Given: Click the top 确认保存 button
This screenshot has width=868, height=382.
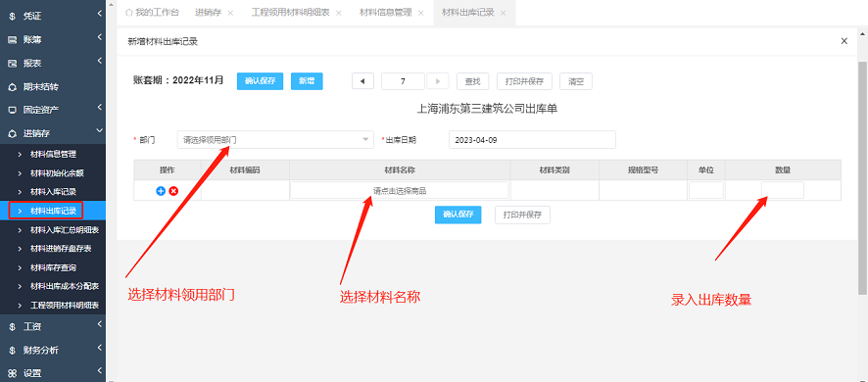Looking at the screenshot, I should click(x=261, y=81).
